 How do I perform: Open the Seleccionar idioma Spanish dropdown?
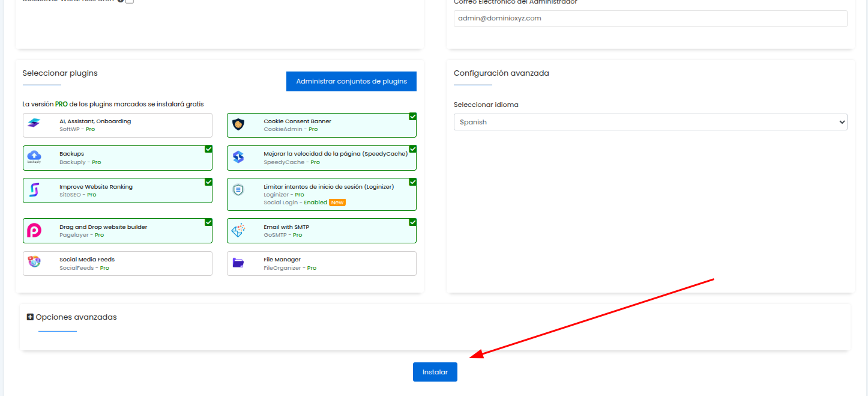click(x=650, y=122)
